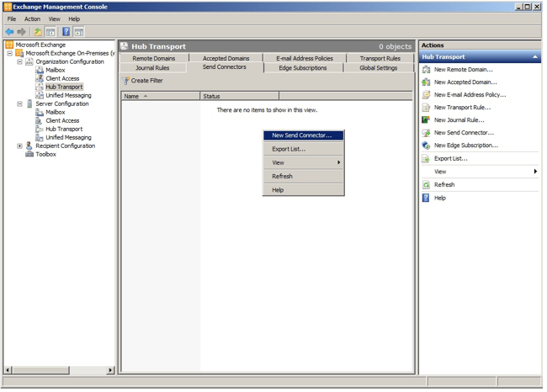This screenshot has height=392, width=547.
Task: Collapse the Server Configuration tree node
Action: point(20,104)
